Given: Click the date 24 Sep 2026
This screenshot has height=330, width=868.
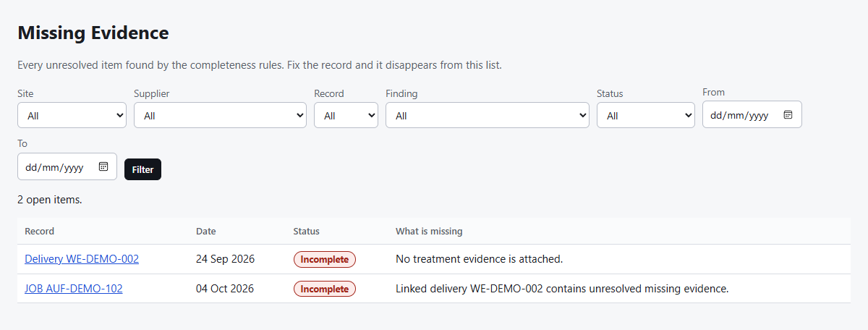Looking at the screenshot, I should 225,259.
